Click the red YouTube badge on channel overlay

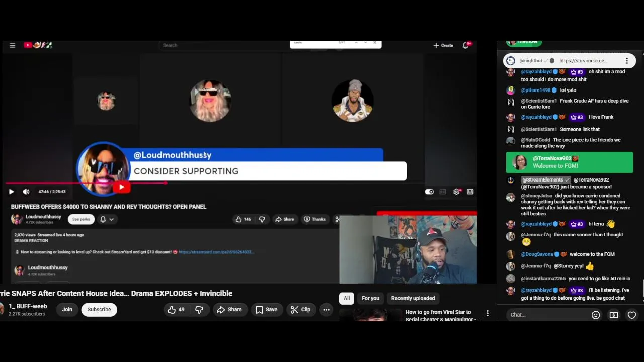click(x=121, y=187)
